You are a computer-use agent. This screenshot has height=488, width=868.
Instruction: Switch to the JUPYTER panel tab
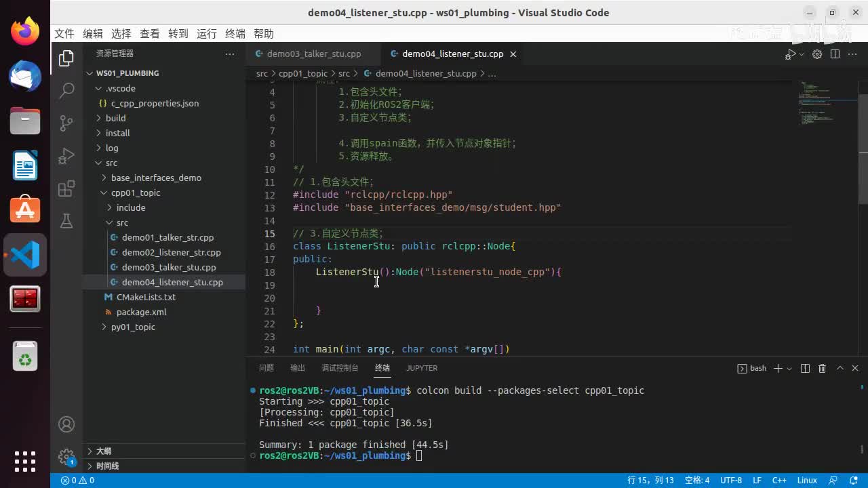tap(422, 368)
